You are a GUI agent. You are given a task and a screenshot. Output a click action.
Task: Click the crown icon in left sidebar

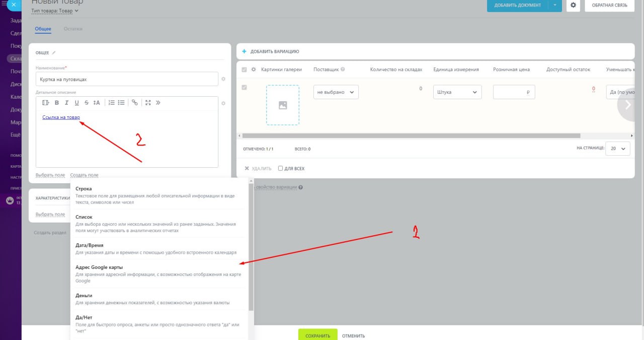10,200
